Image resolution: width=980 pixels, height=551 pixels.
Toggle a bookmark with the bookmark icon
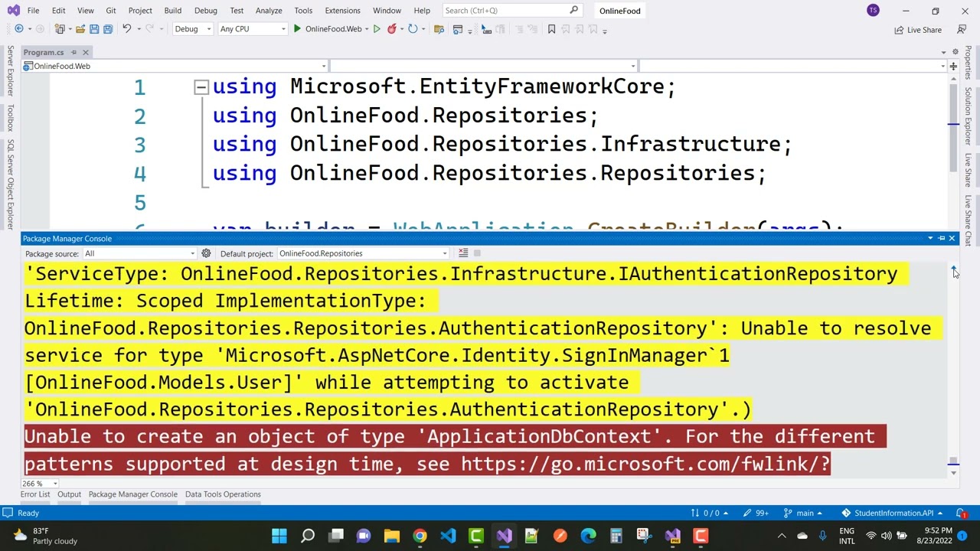click(551, 29)
